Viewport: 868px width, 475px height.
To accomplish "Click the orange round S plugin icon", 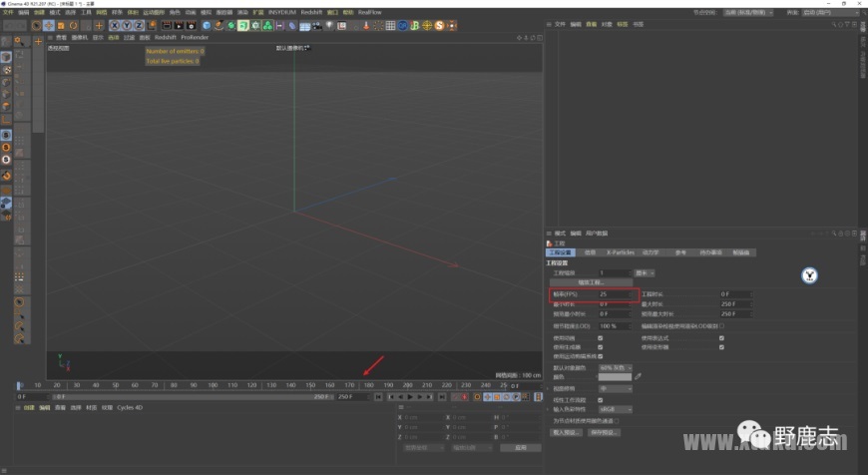I will point(440,26).
